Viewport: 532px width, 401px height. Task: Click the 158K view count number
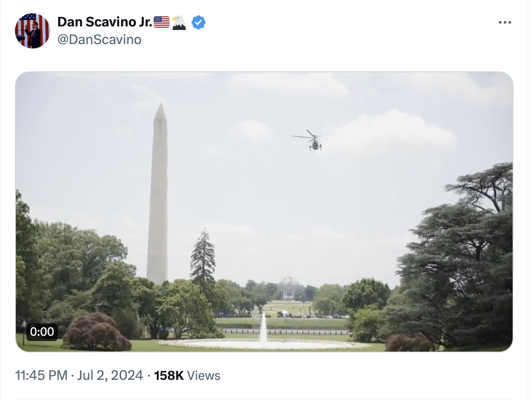point(169,375)
